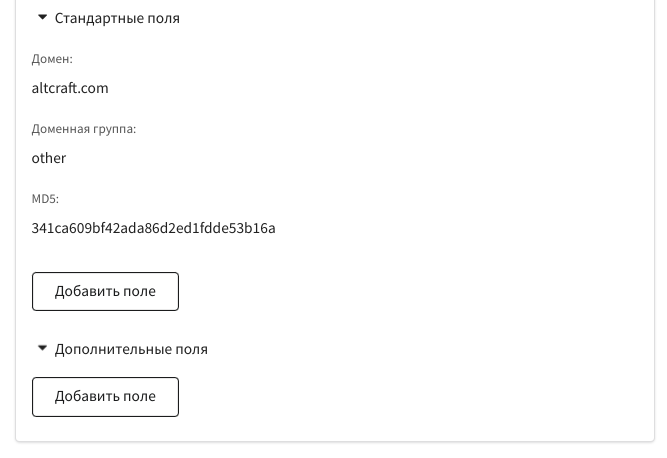Add a field under Стандартные поля
Screen dimensions: 667x458
(x=105, y=291)
